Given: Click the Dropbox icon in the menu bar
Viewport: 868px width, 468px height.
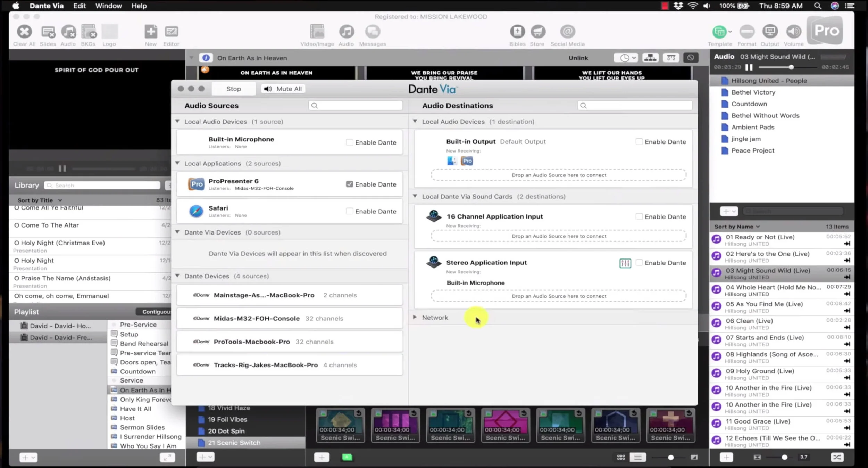Looking at the screenshot, I should (x=678, y=6).
